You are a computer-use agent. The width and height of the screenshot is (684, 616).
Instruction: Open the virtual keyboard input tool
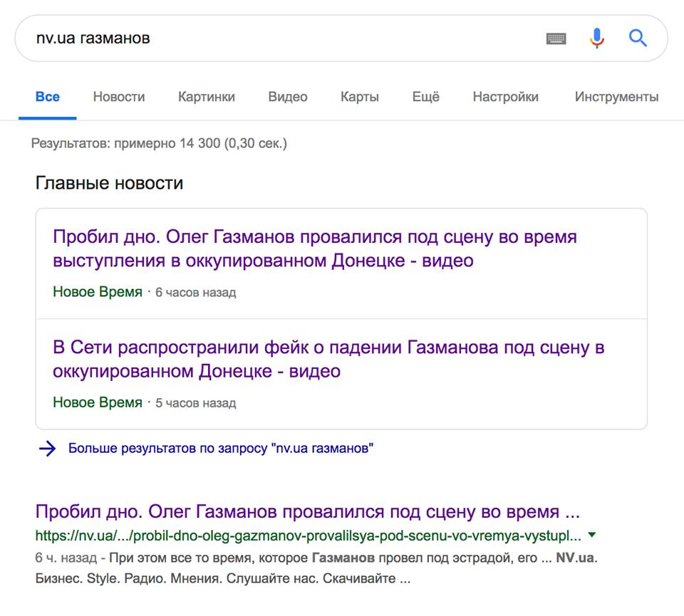pyautogui.click(x=556, y=38)
